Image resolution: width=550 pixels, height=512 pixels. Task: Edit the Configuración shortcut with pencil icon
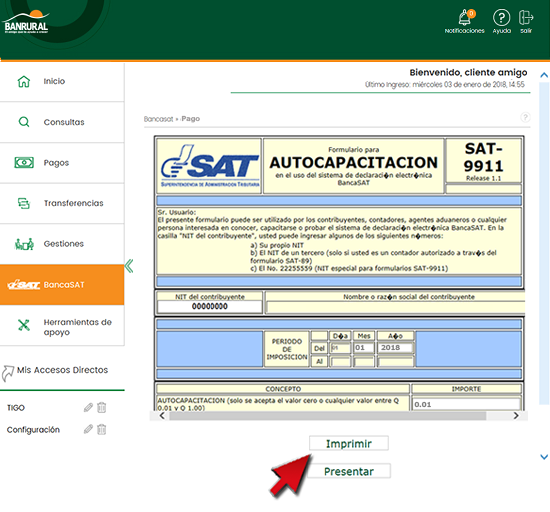pyautogui.click(x=88, y=429)
